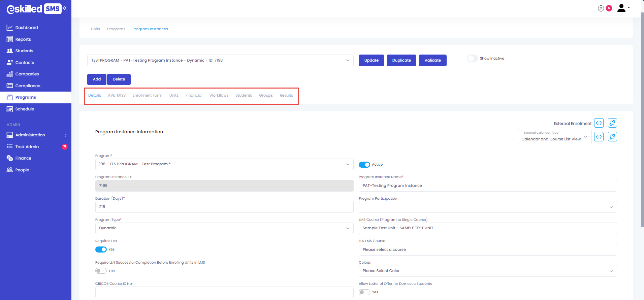Click the Duplicate button
This screenshot has height=300, width=644.
pyautogui.click(x=401, y=61)
